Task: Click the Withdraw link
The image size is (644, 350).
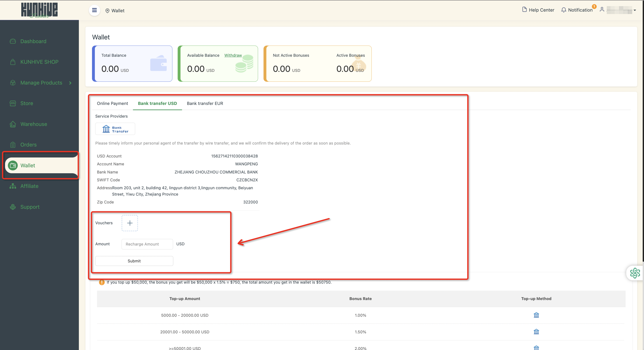Action: pyautogui.click(x=233, y=55)
